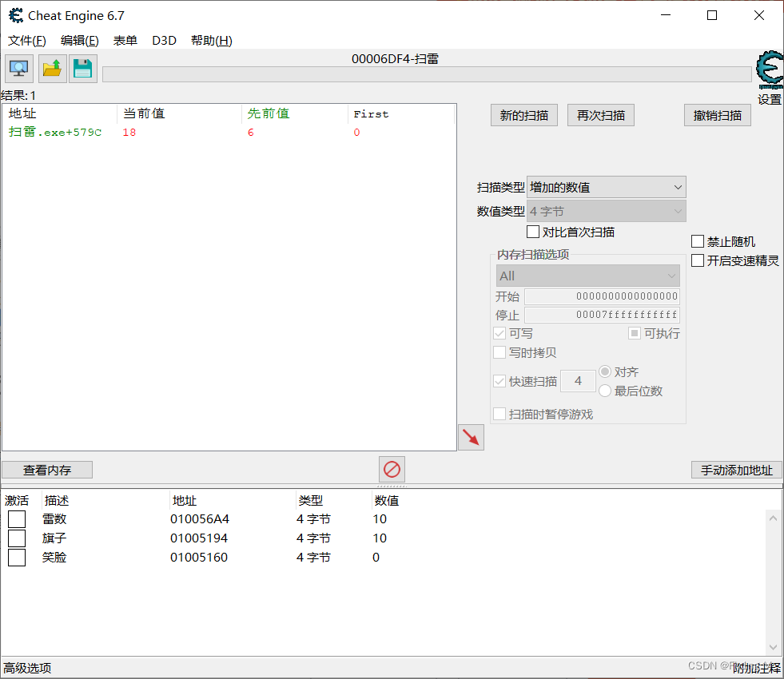The width and height of the screenshot is (784, 679).
Task: Click the Cheat Engine logo in titlebar
Action: point(14,14)
